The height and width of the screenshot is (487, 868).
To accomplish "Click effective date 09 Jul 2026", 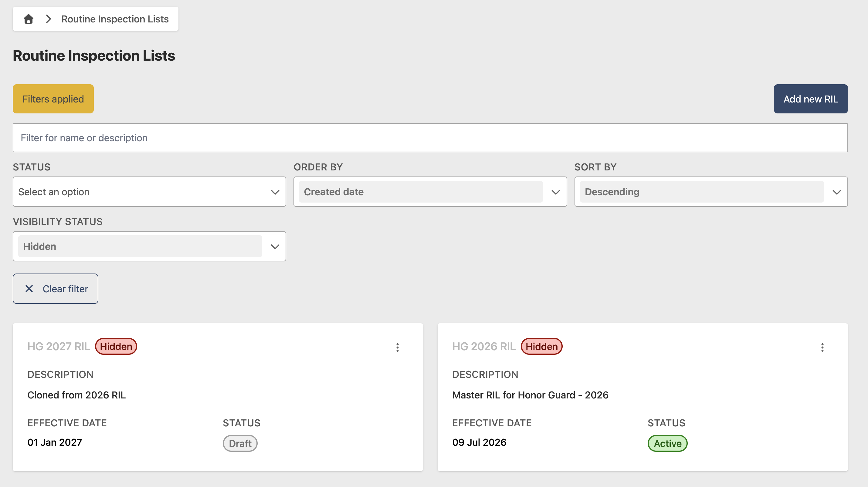I will [x=479, y=442].
